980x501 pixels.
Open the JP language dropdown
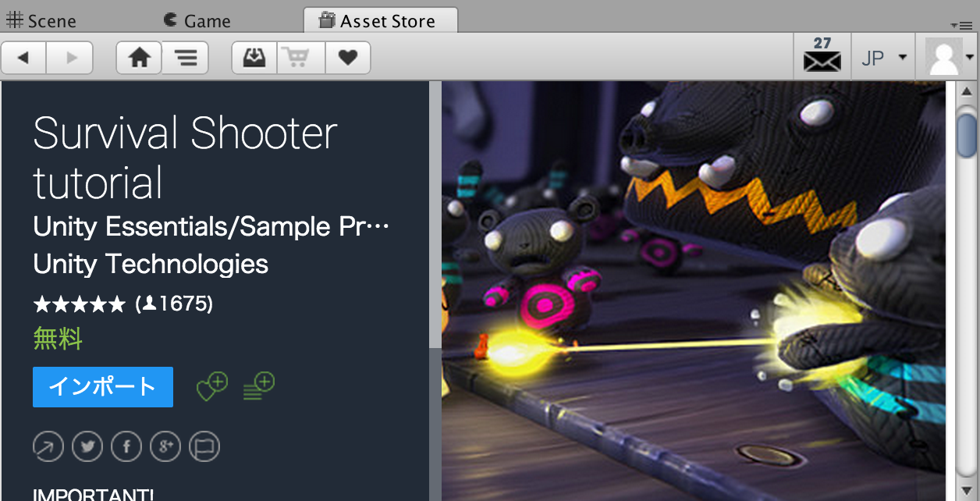coord(883,57)
